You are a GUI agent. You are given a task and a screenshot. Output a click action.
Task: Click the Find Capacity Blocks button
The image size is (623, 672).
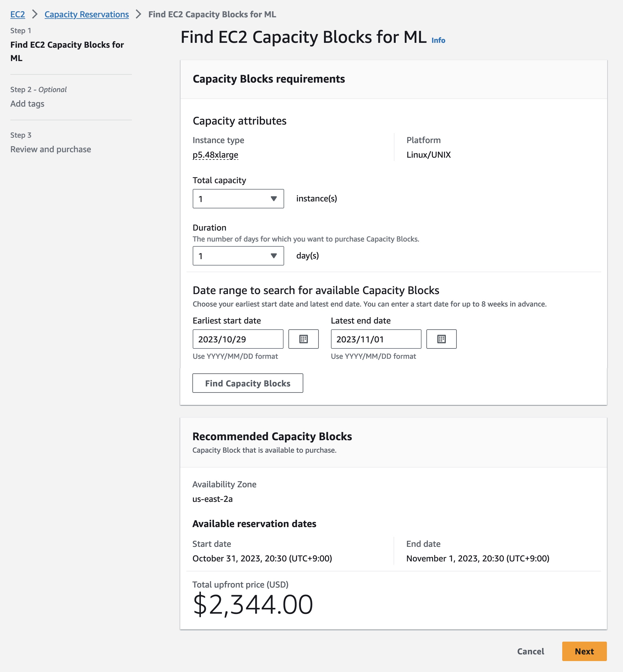click(x=247, y=383)
